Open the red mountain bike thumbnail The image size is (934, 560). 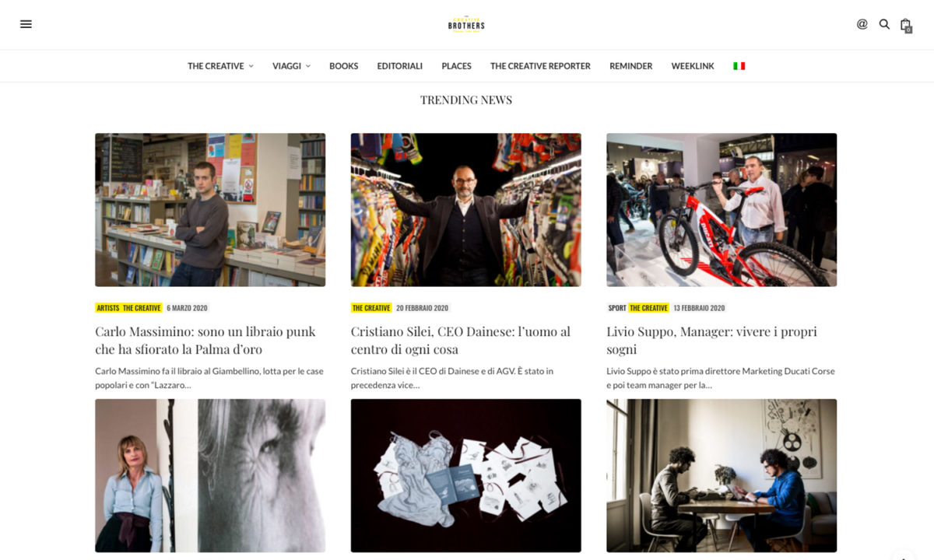click(x=722, y=210)
